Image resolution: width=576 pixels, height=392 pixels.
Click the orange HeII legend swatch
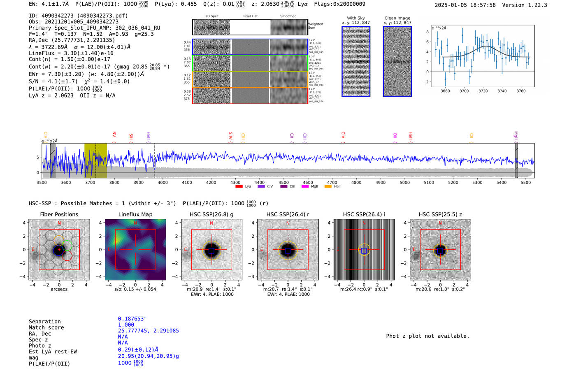[x=328, y=186]
